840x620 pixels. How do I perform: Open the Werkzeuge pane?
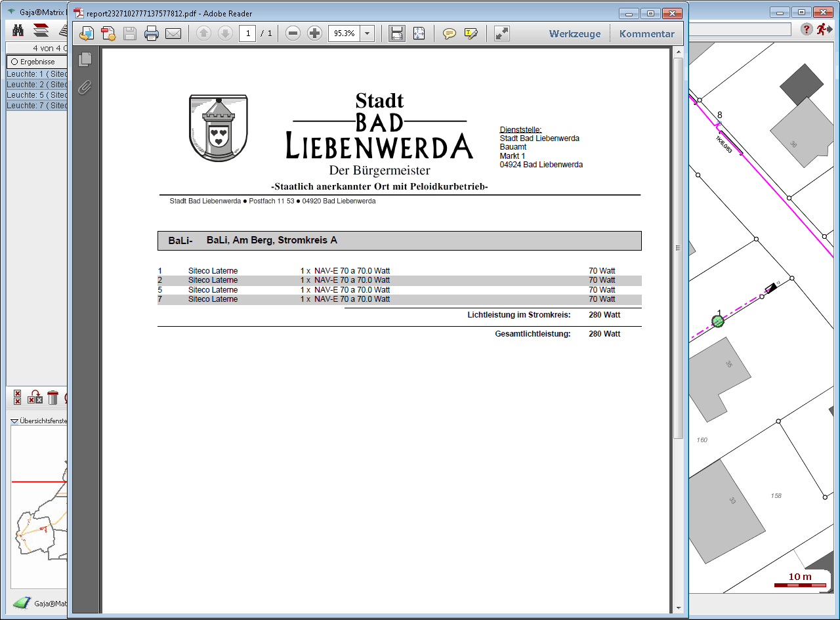click(x=574, y=34)
